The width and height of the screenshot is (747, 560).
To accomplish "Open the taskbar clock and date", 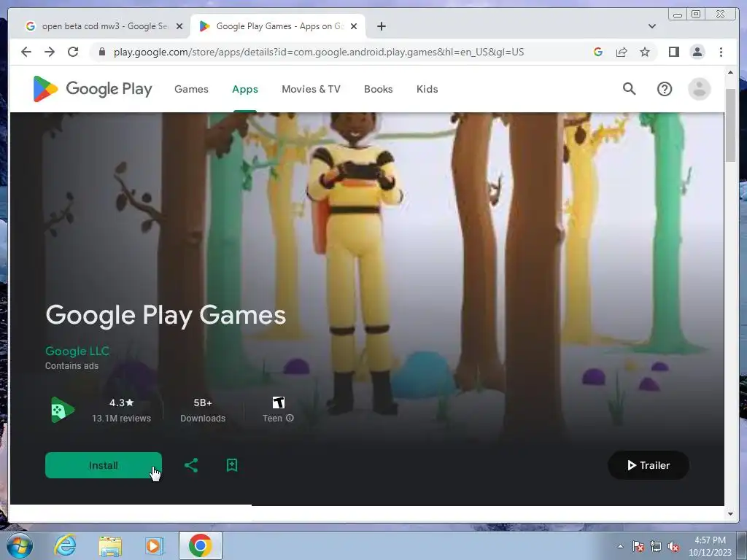I will click(710, 545).
